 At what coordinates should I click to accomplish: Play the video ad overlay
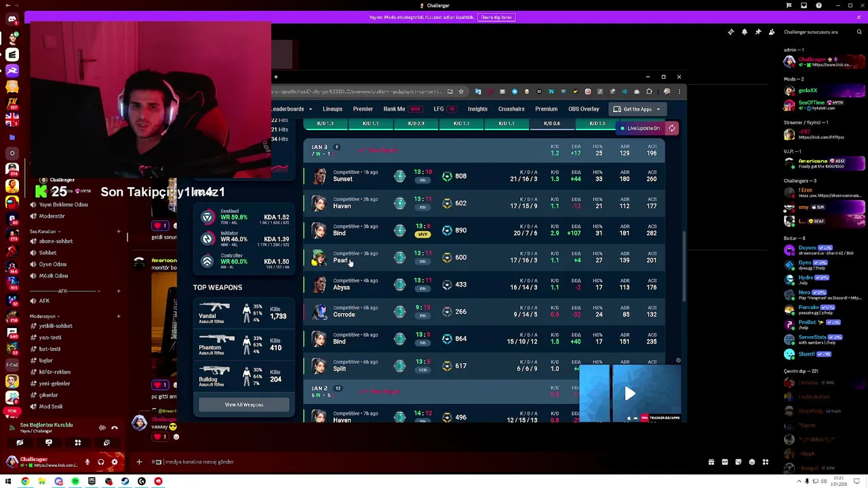pyautogui.click(x=630, y=394)
